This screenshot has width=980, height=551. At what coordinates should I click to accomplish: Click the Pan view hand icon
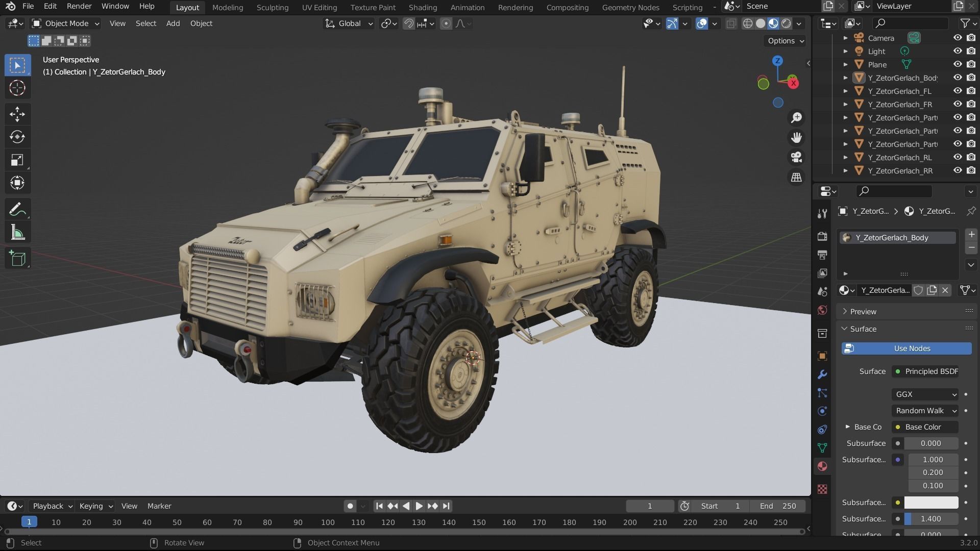point(796,138)
